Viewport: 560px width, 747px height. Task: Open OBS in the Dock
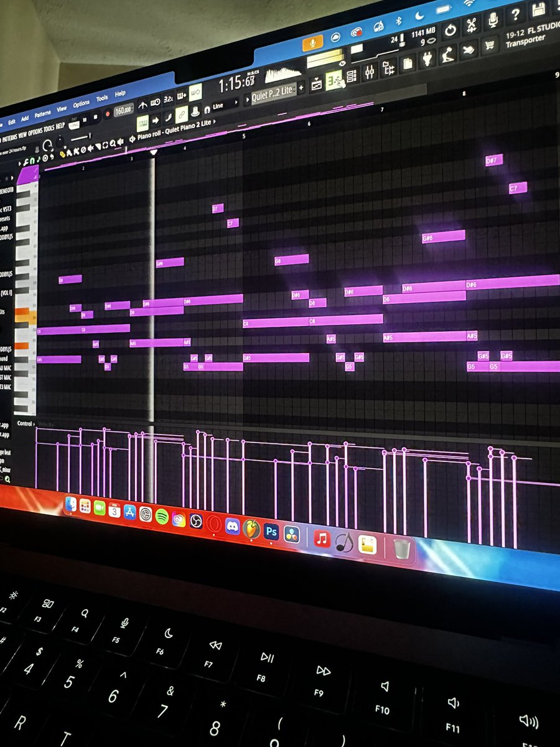195,521
